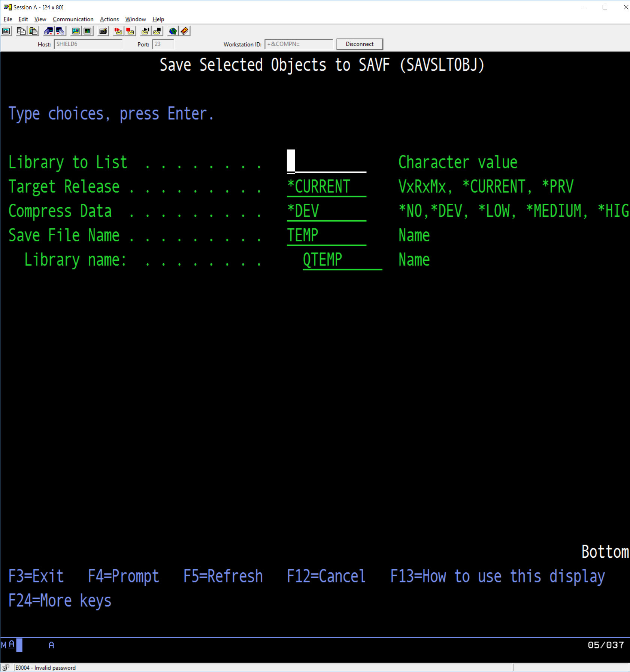The height and width of the screenshot is (672, 630).
Task: Open the globe help icon on the toolbar
Action: pyautogui.click(x=173, y=31)
